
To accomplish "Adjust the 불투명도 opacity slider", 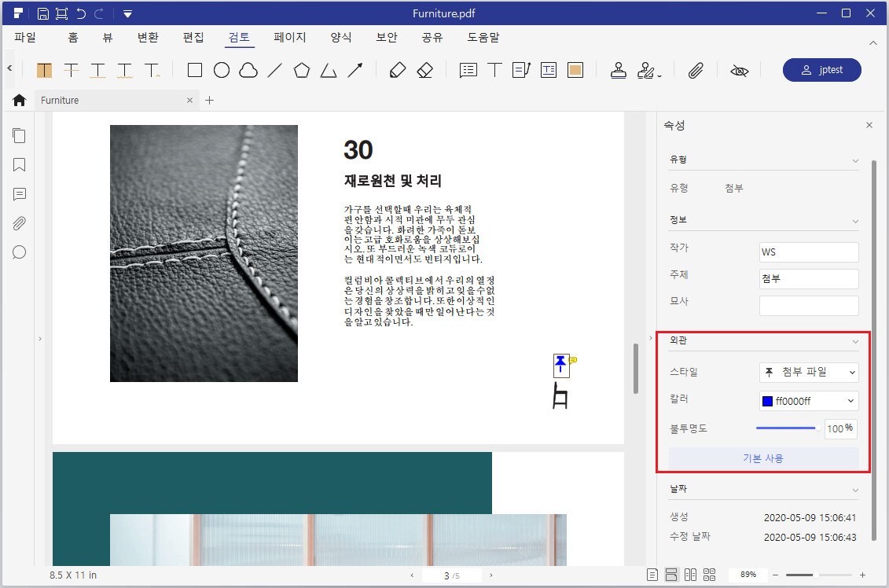I will [x=788, y=428].
